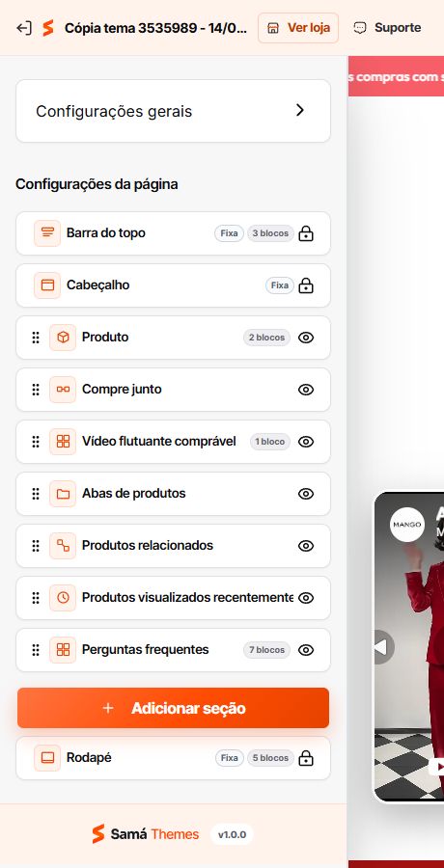Click the Compre junto link icon
Screen dimensions: 444x868
click(63, 390)
